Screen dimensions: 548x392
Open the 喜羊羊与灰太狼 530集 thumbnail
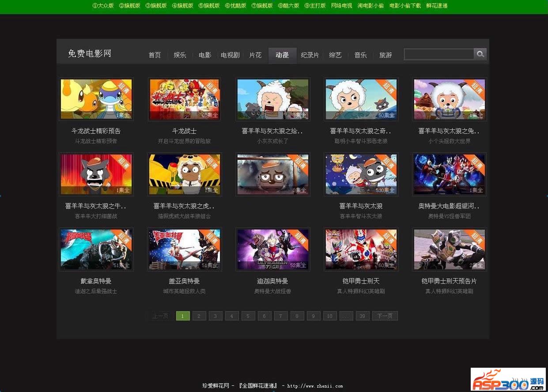point(361,174)
